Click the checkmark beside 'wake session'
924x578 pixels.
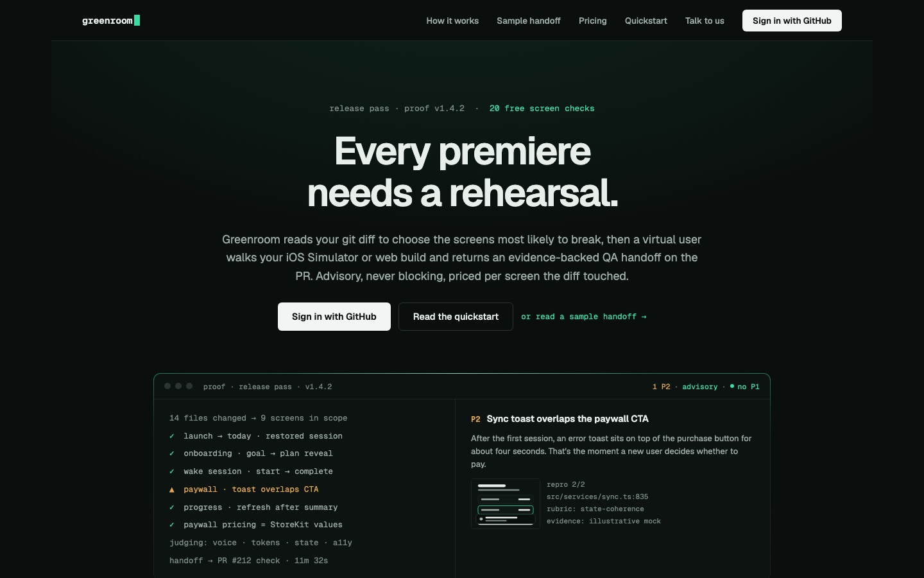(x=172, y=471)
